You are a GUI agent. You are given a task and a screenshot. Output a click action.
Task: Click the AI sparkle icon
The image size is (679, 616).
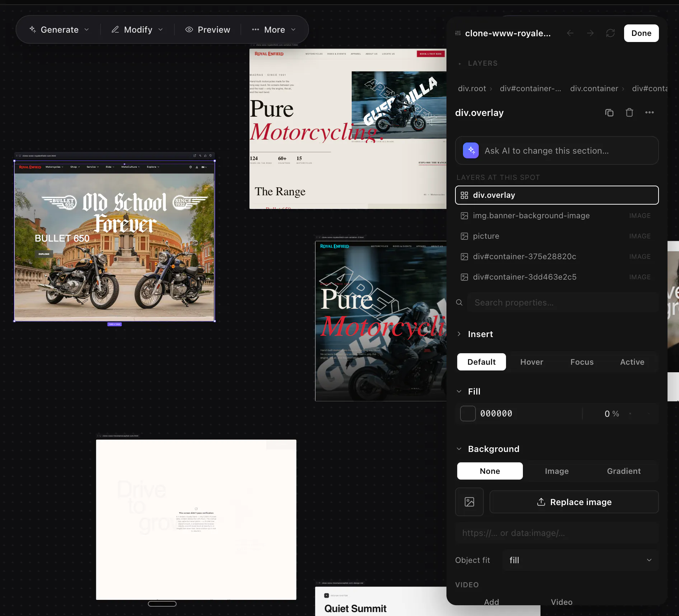click(x=471, y=151)
